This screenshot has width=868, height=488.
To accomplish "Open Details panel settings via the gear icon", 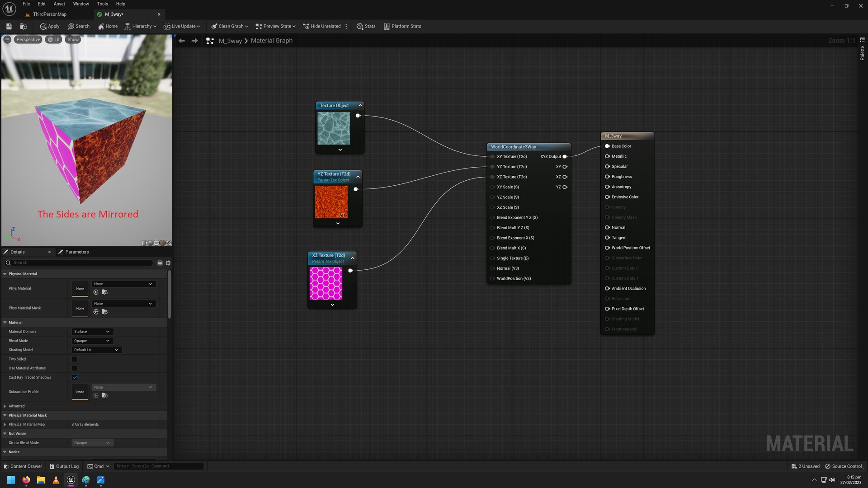I will [x=168, y=263].
